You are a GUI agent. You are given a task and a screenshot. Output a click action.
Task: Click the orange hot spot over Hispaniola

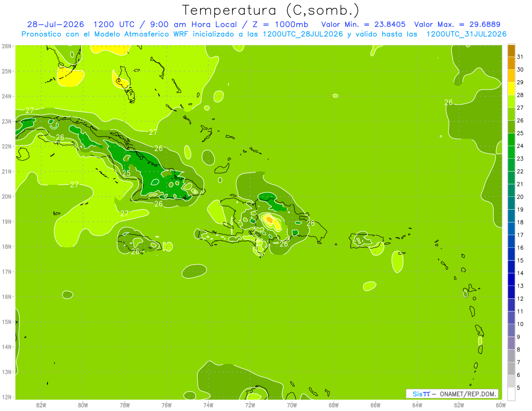[270, 219]
